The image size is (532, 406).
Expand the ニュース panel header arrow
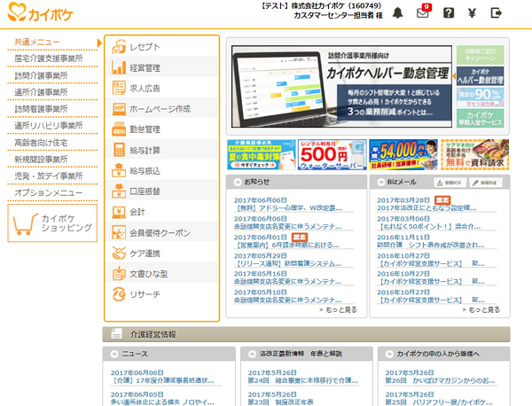114,354
